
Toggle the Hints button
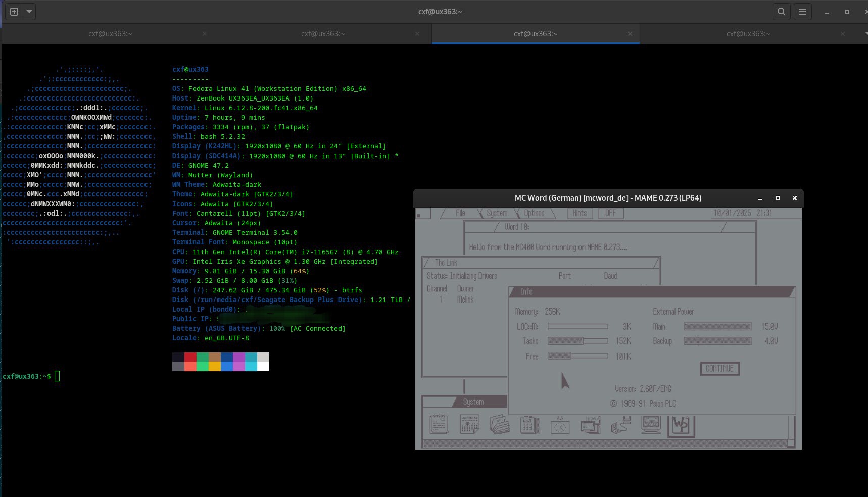[580, 213]
